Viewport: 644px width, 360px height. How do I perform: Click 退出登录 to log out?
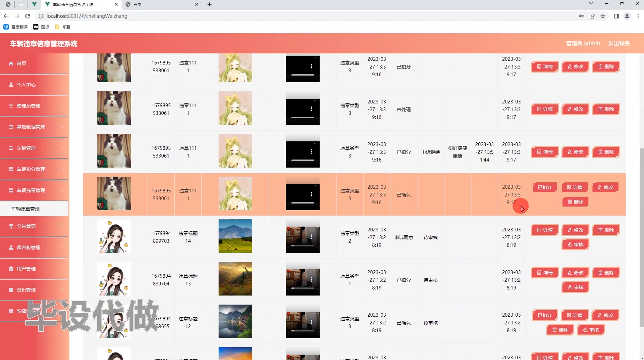coord(619,44)
